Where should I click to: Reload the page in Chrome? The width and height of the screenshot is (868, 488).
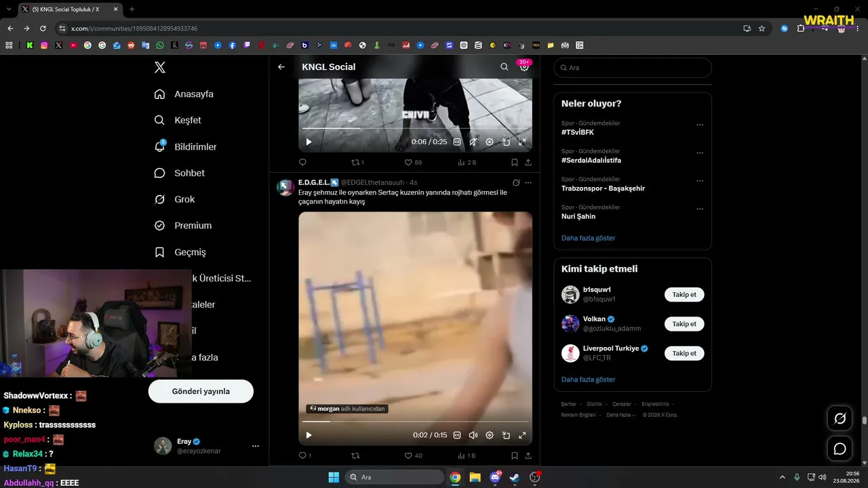point(43,28)
